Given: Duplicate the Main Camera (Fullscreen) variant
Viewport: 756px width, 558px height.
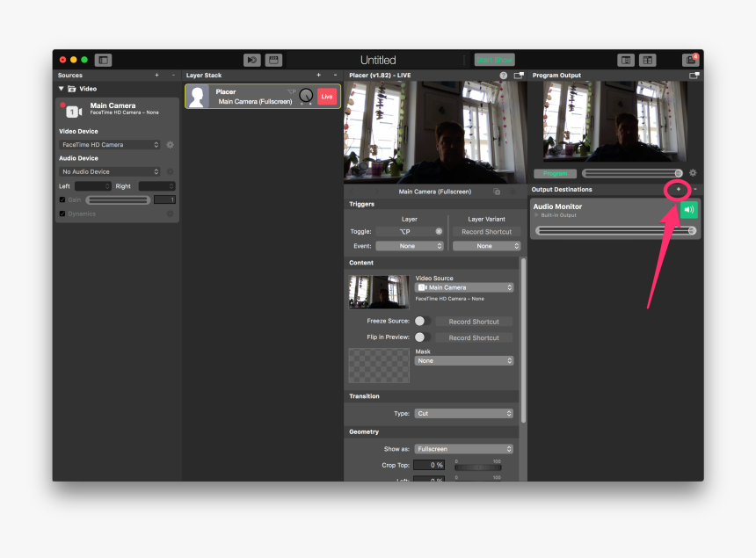Looking at the screenshot, I should (497, 192).
